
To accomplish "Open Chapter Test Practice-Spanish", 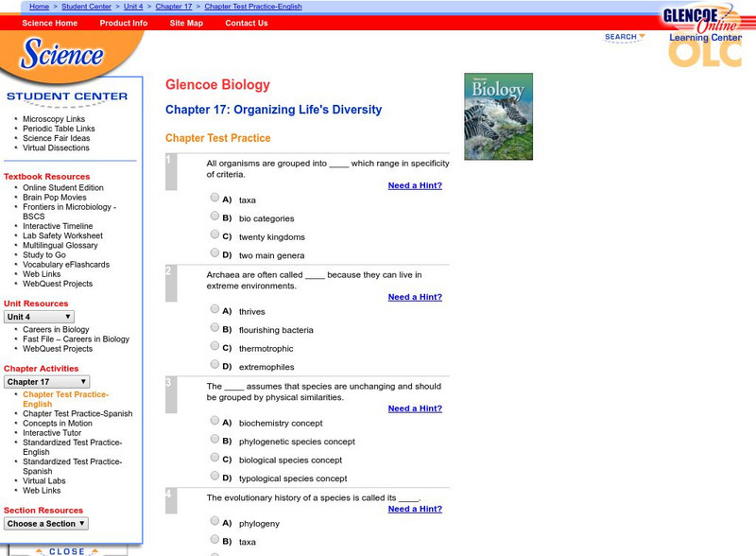I will [x=77, y=413].
